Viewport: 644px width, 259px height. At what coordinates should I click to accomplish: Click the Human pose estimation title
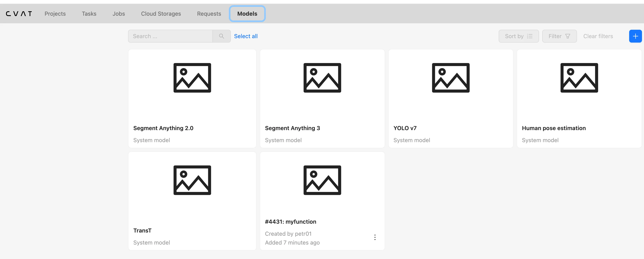pyautogui.click(x=554, y=128)
